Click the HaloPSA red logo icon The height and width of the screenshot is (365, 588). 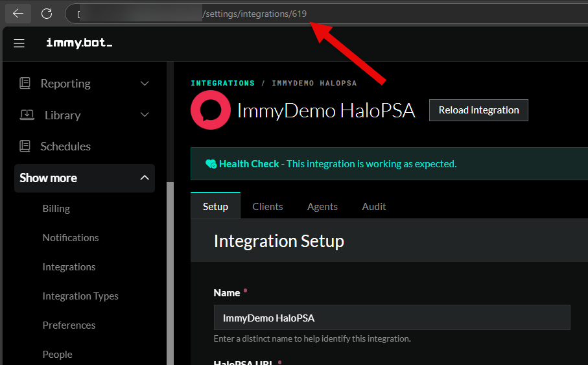pyautogui.click(x=210, y=110)
